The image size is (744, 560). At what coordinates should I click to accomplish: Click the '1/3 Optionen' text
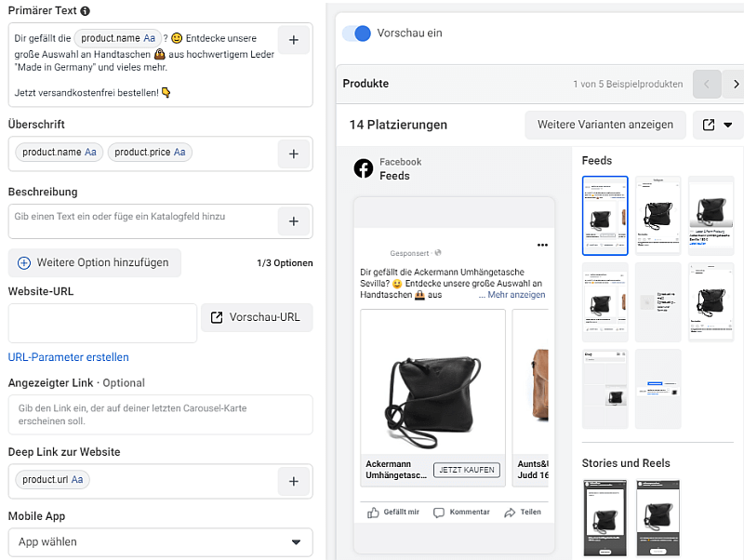click(x=285, y=263)
